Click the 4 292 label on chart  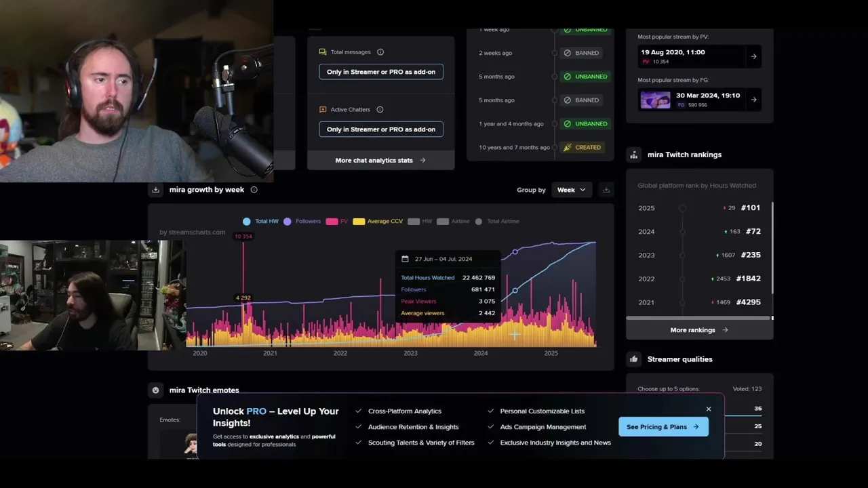pos(243,298)
